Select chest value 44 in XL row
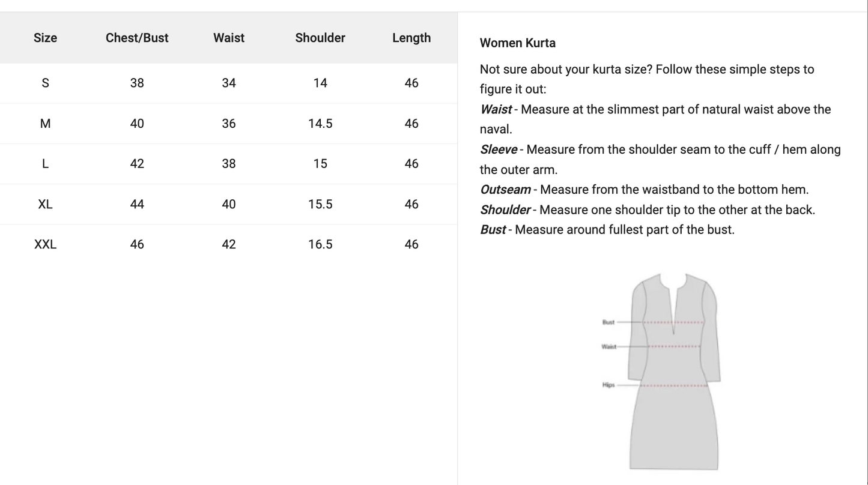This screenshot has width=868, height=485. (137, 204)
